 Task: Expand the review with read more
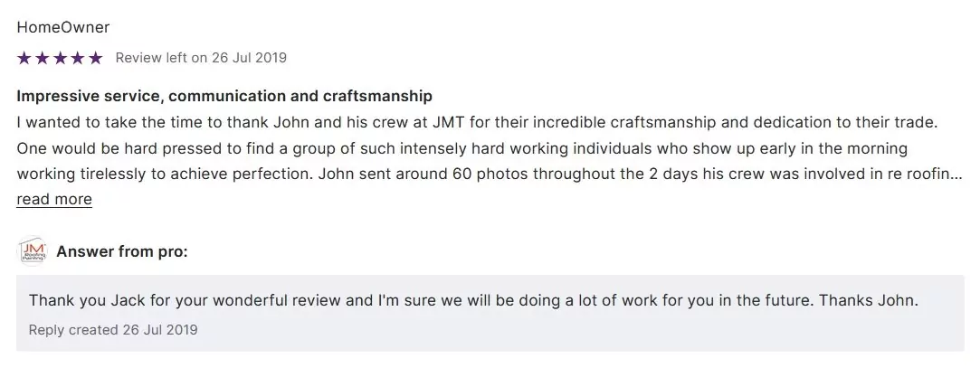tap(54, 199)
